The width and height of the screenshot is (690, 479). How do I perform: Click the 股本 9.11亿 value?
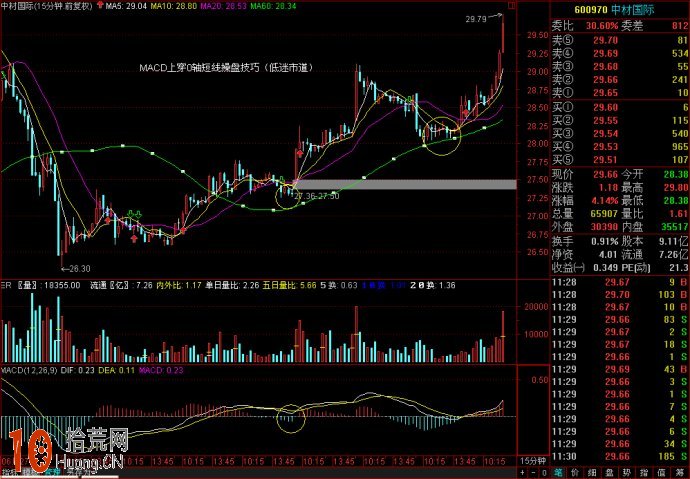(673, 241)
